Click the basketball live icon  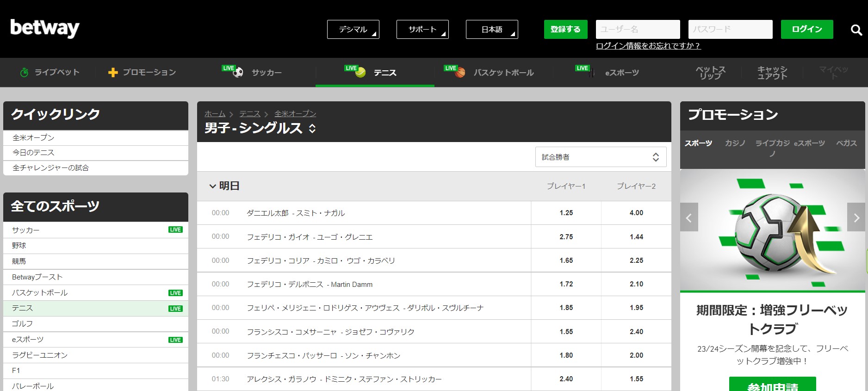[460, 72]
